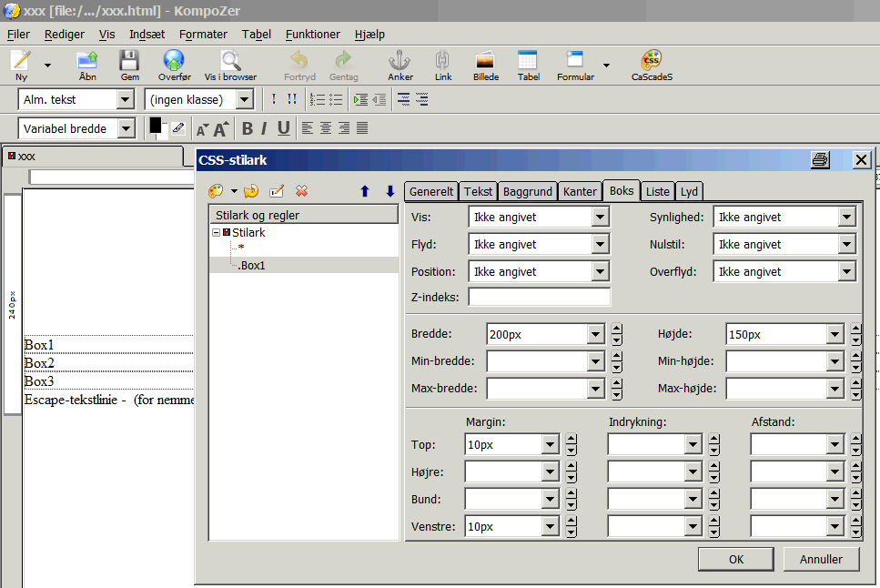880x588 pixels.
Task: Insert an image with Billede icon
Action: (x=485, y=62)
